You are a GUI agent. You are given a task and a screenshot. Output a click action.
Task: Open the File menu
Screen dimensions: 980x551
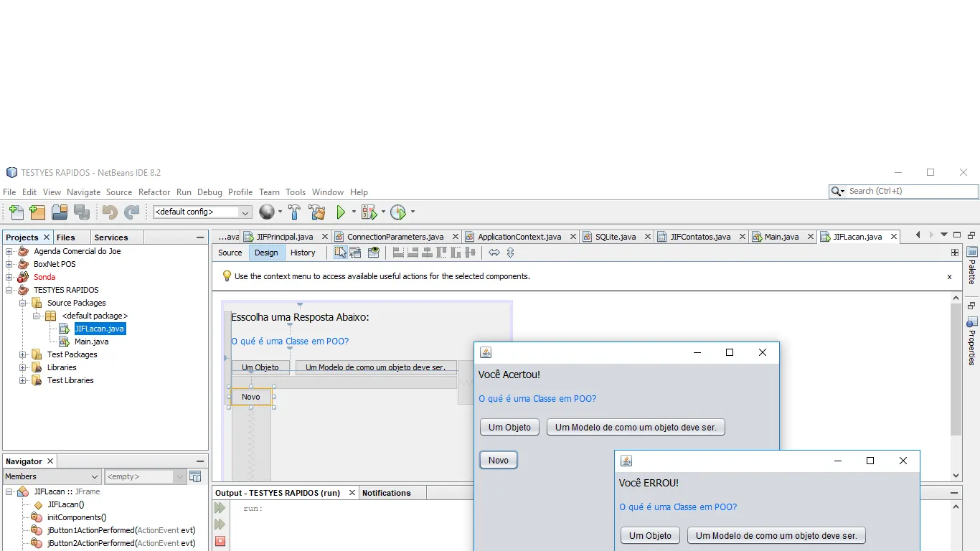click(x=9, y=192)
